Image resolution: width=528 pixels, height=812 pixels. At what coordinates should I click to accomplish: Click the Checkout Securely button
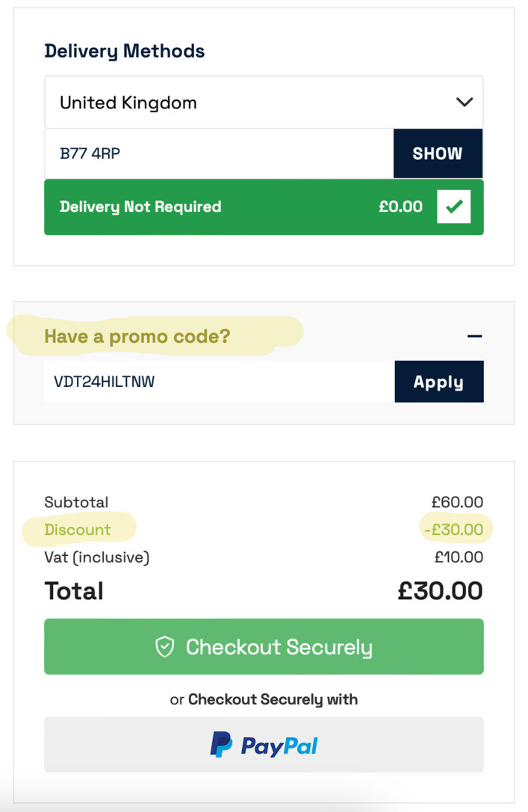[264, 646]
